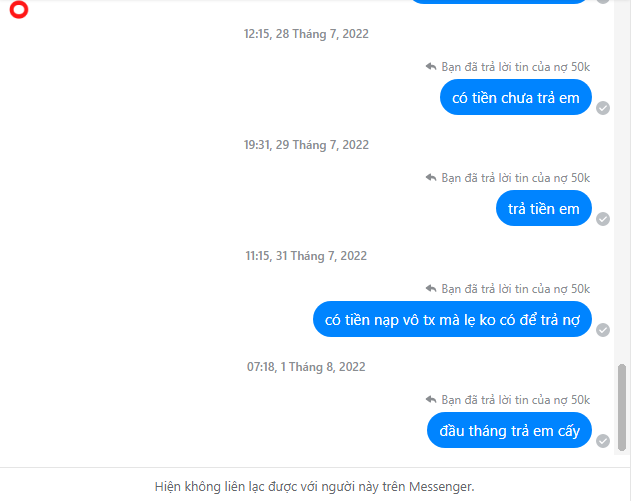Click reply arrow icon above 'có tiền chưa trả em'
This screenshot has width=631, height=501.
point(431,66)
